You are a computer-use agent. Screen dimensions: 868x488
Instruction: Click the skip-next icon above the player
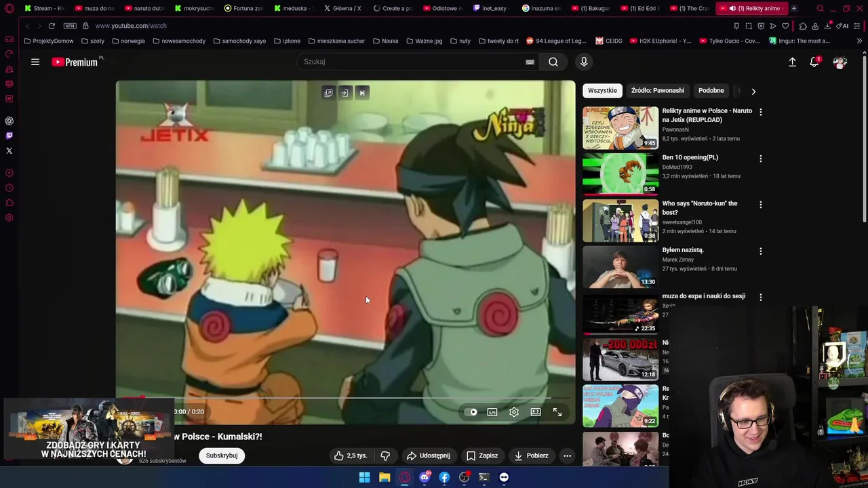pyautogui.click(x=362, y=93)
